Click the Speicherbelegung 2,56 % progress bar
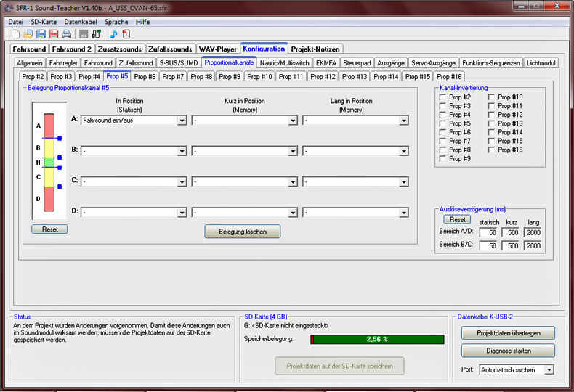The width and height of the screenshot is (574, 392). tap(377, 339)
